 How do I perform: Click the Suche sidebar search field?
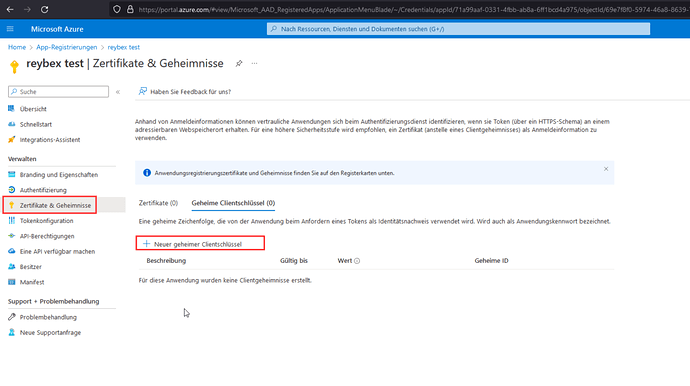(59, 92)
